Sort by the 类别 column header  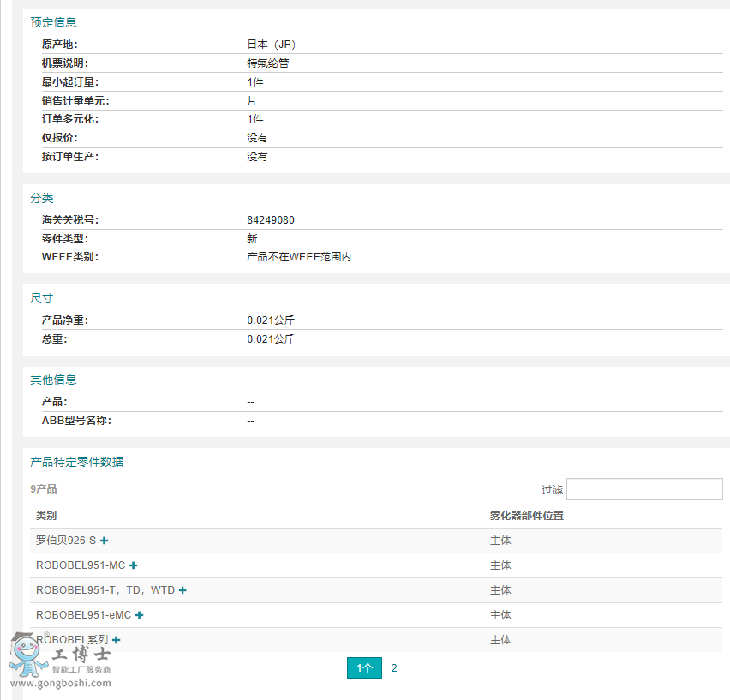46,516
